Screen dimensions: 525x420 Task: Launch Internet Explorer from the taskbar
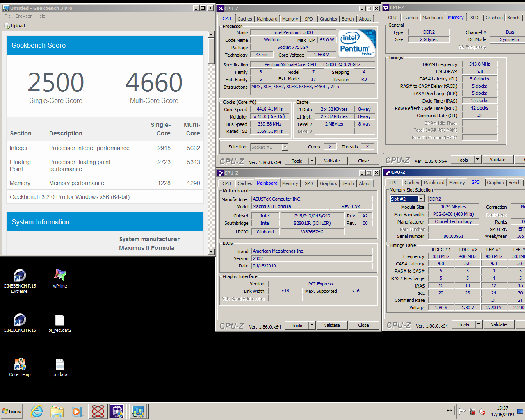[x=37, y=411]
